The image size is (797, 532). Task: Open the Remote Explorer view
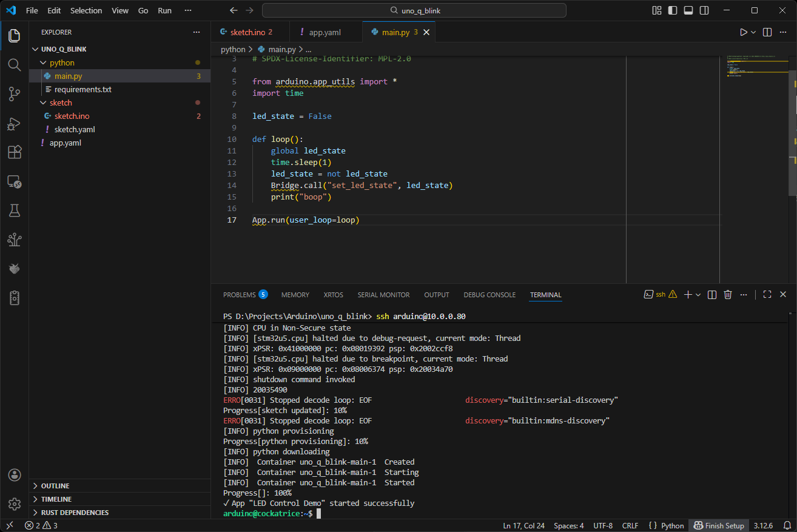(x=15, y=181)
